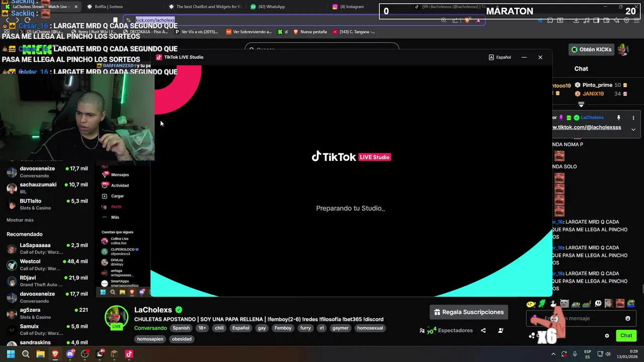The height and width of the screenshot is (362, 644).
Task: Click the Mensajes item in TikTok sidebar
Action: coord(116,174)
